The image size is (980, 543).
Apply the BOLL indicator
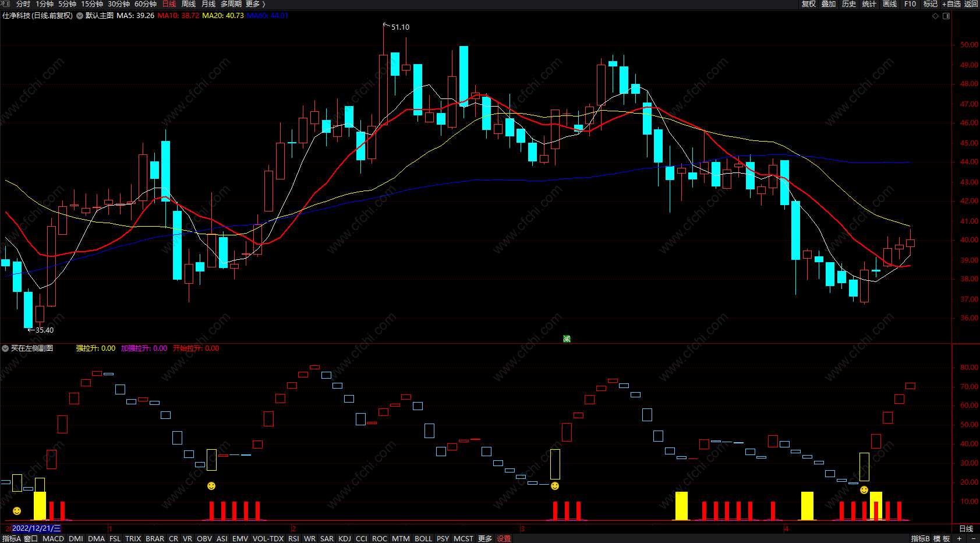tap(423, 539)
